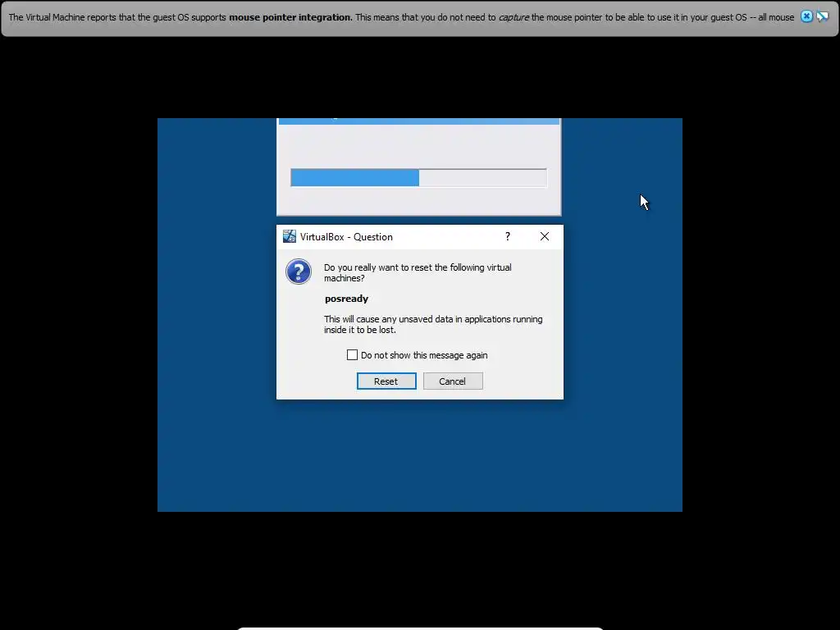The height and width of the screenshot is (630, 840).
Task: Click the 'VirtualBox - Question' title text
Action: pyautogui.click(x=346, y=237)
